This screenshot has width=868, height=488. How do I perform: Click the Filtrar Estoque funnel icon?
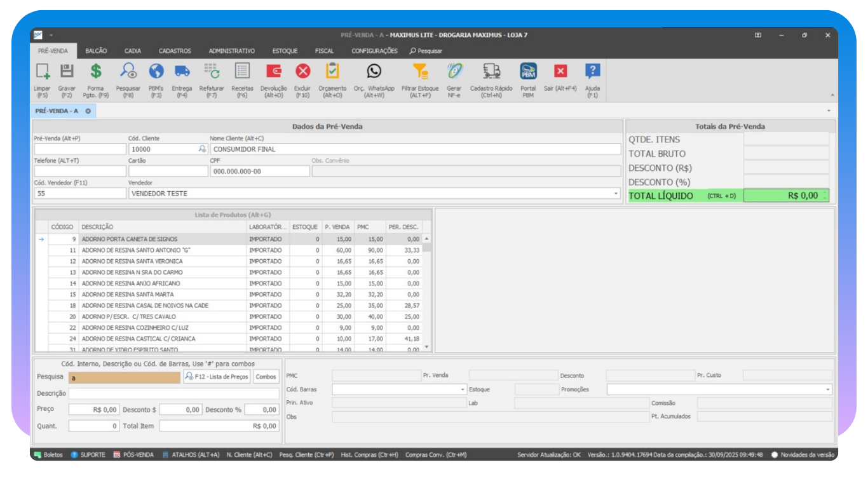pos(420,72)
